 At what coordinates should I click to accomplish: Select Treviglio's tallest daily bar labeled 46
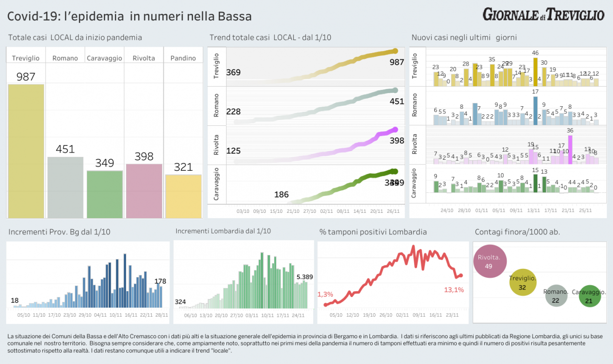click(x=535, y=72)
